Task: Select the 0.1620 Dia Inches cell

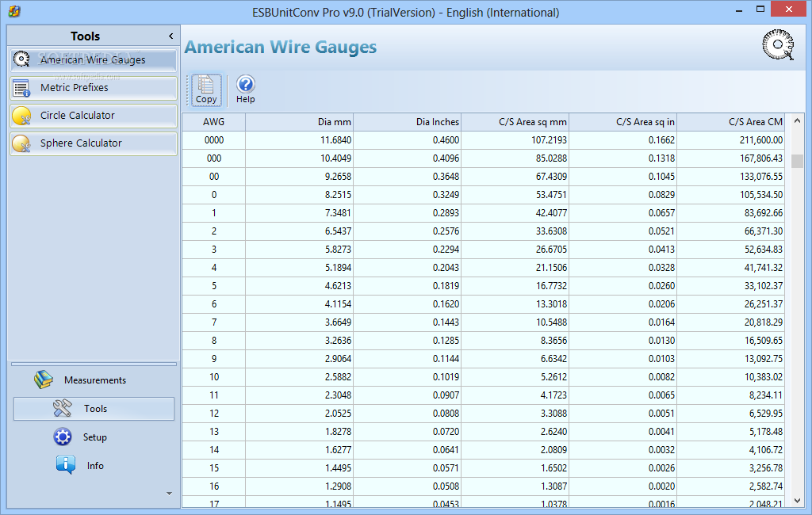Action: [407, 303]
